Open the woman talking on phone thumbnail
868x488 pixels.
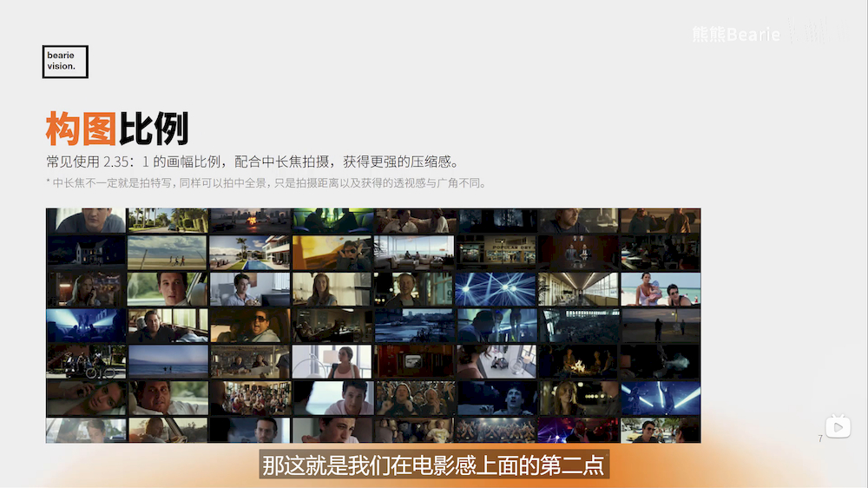pos(86,288)
